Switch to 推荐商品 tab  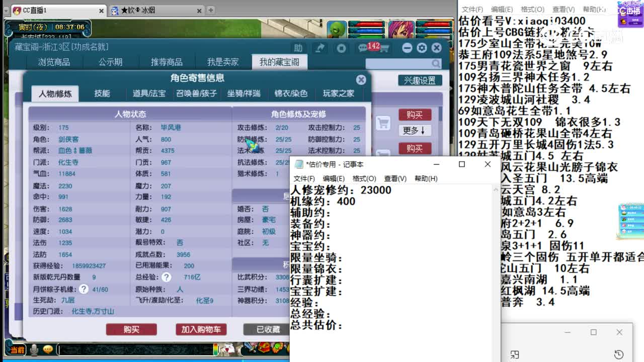[167, 62]
